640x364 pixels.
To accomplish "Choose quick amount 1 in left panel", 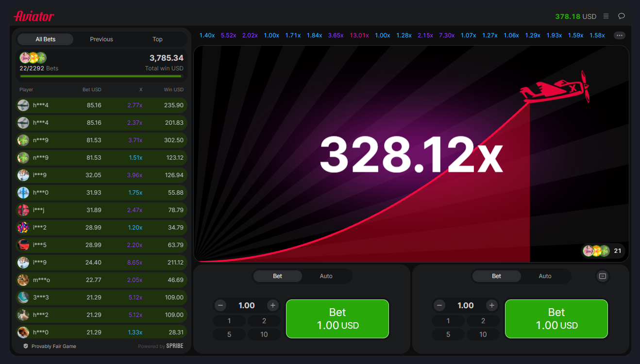I will coord(229,321).
